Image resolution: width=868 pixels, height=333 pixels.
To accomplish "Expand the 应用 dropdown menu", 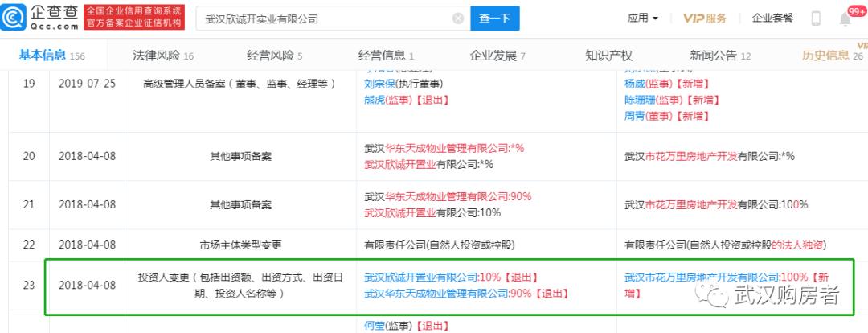I will pyautogui.click(x=643, y=18).
